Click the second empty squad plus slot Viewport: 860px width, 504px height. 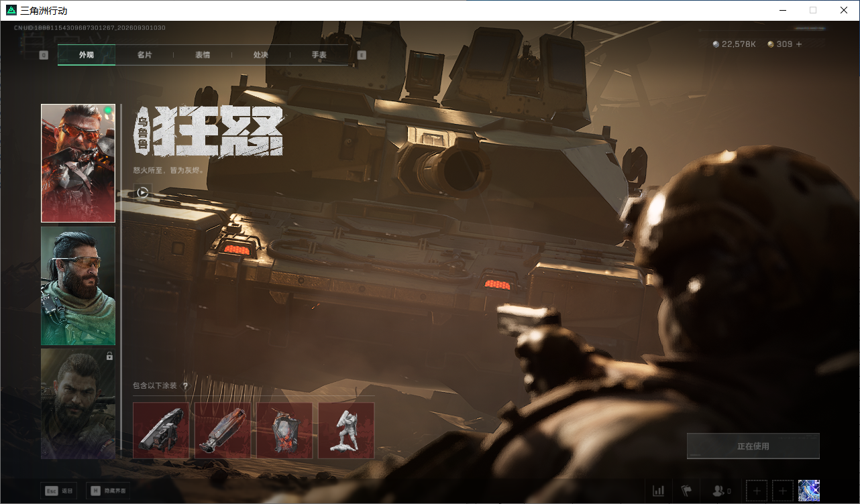point(782,491)
